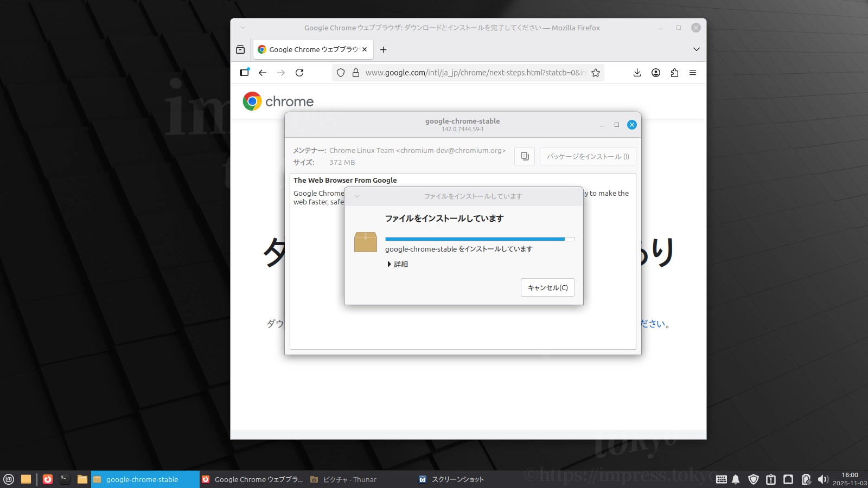Switch to google-chrome-stable taskbar window
Screen dimensions: 868x488
click(145, 479)
